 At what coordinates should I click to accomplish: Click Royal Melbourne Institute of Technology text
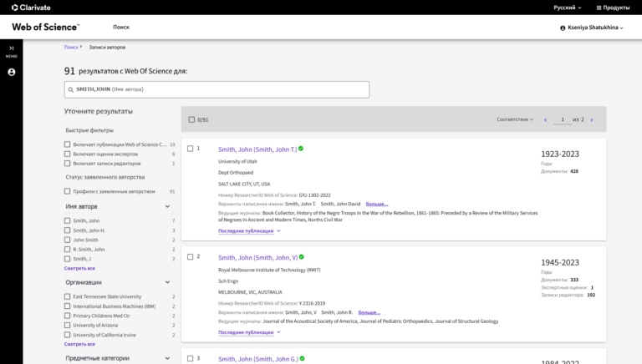[269, 270]
